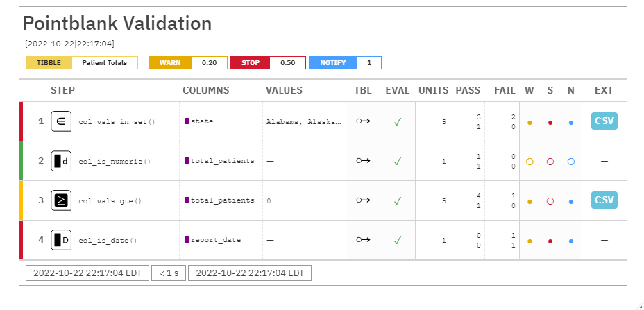The height and width of the screenshot is (310, 644).
Task: Click the truncated values Alabama, Alaska text
Action: coord(303,122)
